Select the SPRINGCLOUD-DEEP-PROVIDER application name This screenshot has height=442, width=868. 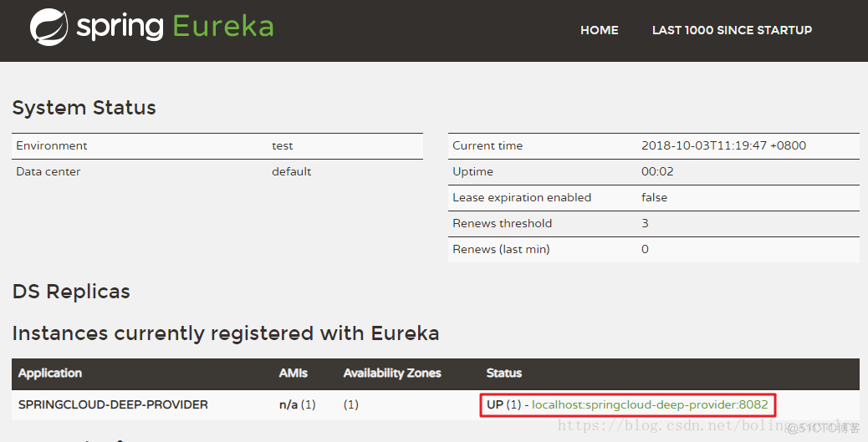pos(113,405)
